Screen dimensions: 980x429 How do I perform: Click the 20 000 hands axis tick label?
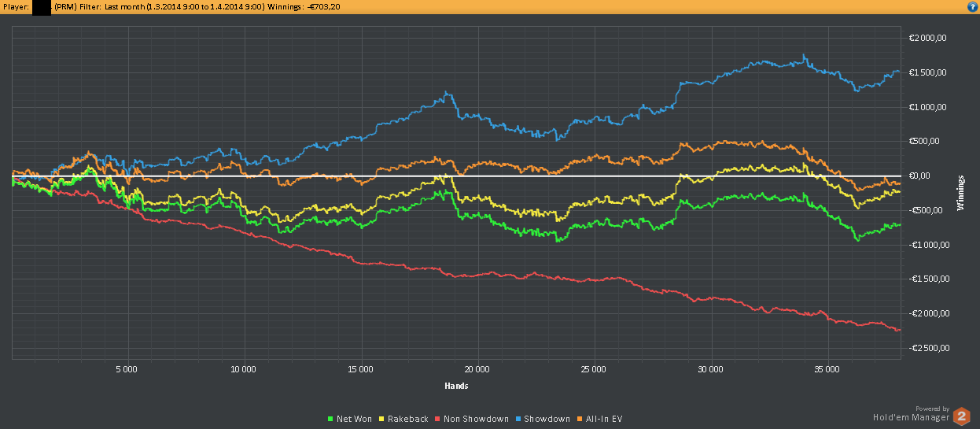pyautogui.click(x=477, y=368)
